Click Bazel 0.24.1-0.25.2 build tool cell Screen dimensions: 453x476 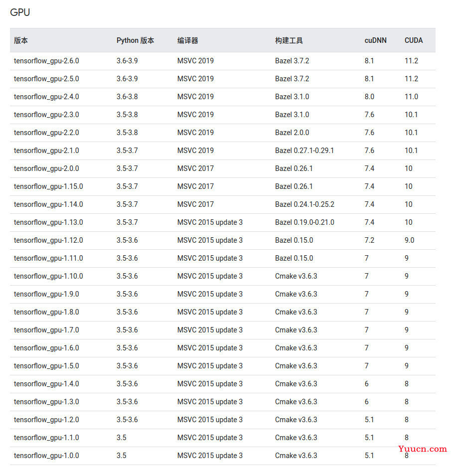pyautogui.click(x=304, y=204)
